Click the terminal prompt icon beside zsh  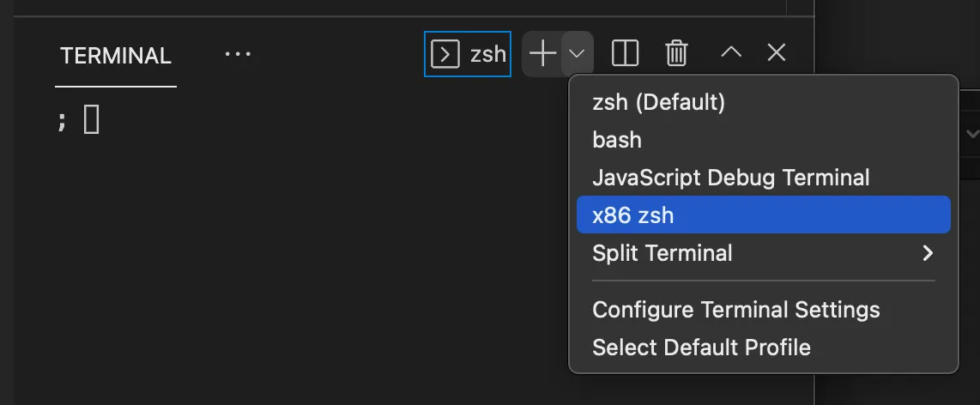click(x=445, y=55)
